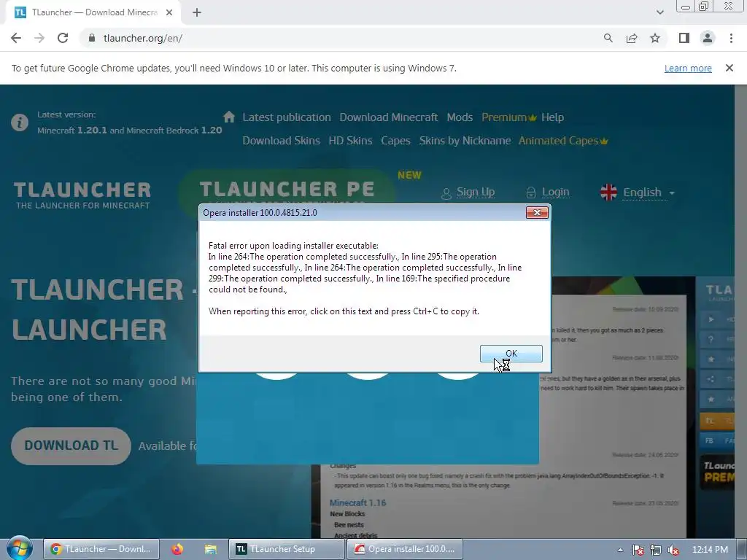Select the TLauncher — Download Minecraft tab
Screen dimensions: 747x560
[93, 13]
